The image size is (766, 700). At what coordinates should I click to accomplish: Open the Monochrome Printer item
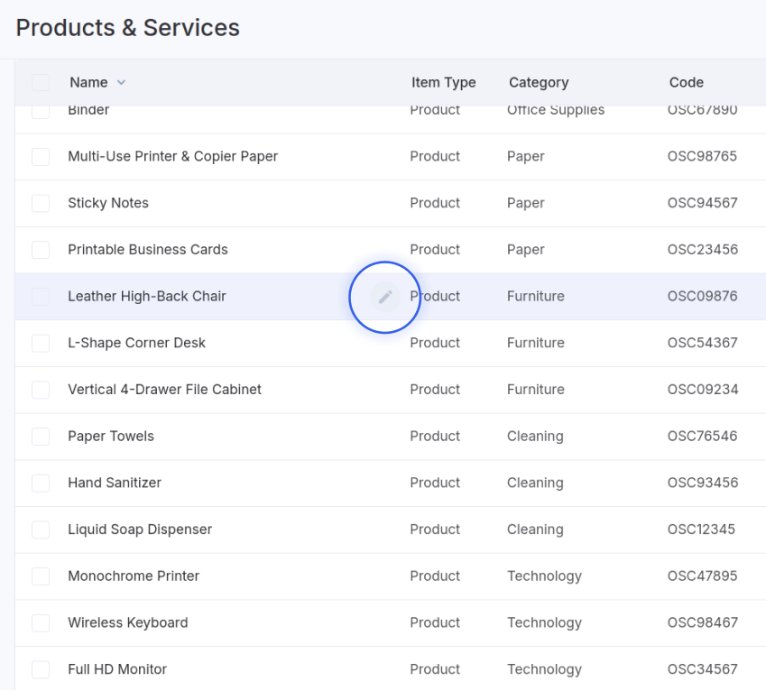point(134,576)
